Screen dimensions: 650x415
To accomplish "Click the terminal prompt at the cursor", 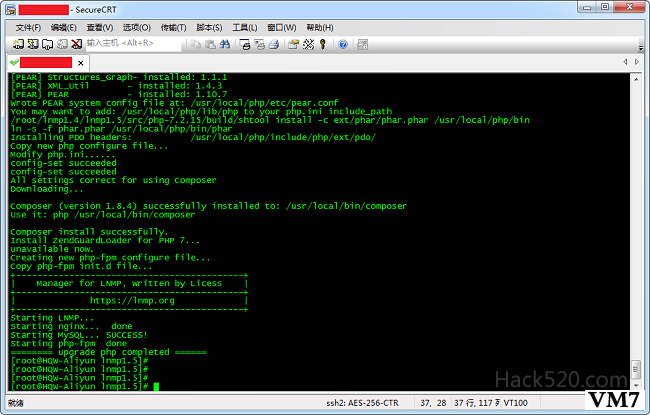I will 156,386.
